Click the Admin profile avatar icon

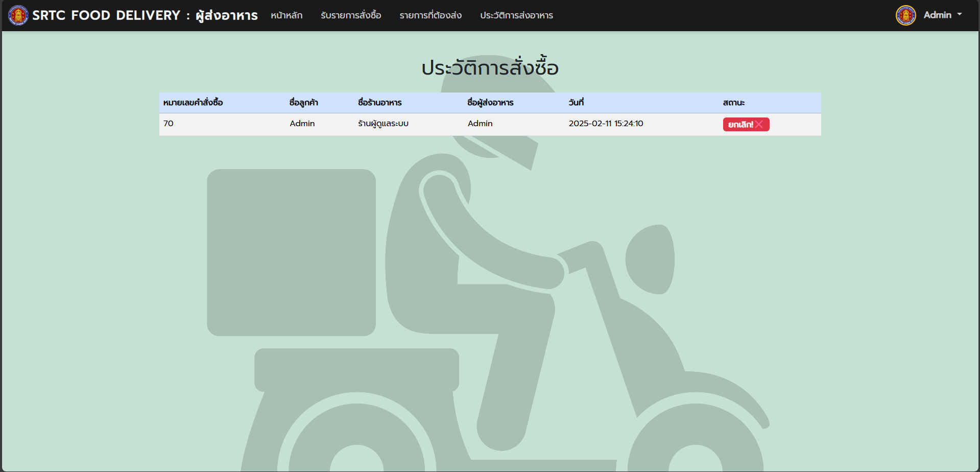tap(905, 15)
